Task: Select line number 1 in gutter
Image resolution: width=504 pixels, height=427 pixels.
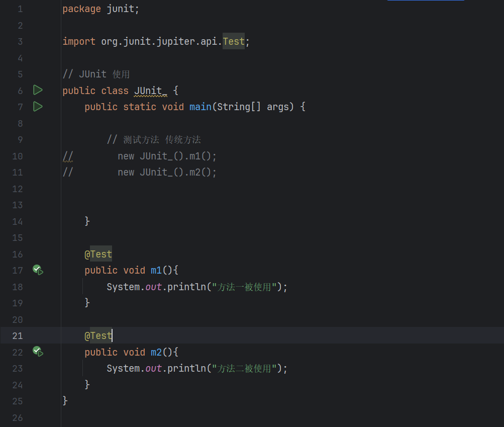Action: tap(20, 9)
